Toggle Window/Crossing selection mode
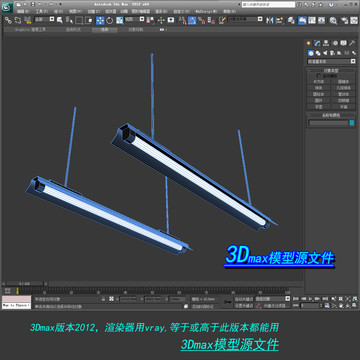Viewport: 360px width, 360px height. tap(88, 20)
